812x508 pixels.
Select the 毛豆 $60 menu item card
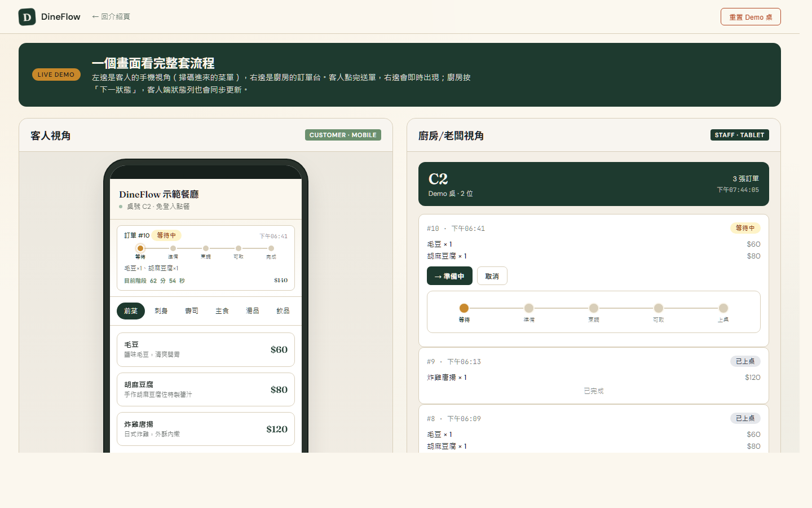(x=206, y=349)
